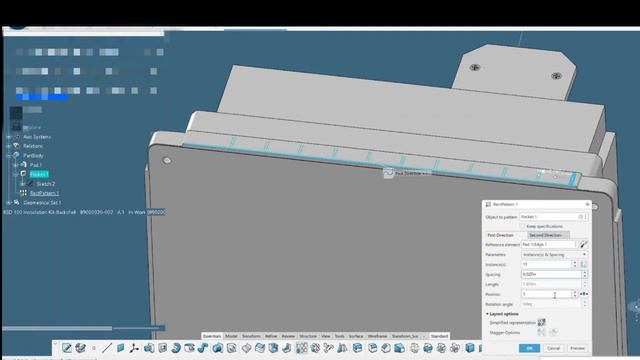The width and height of the screenshot is (640, 360).
Task: Open the Surface toolbar tab
Action: 356,336
